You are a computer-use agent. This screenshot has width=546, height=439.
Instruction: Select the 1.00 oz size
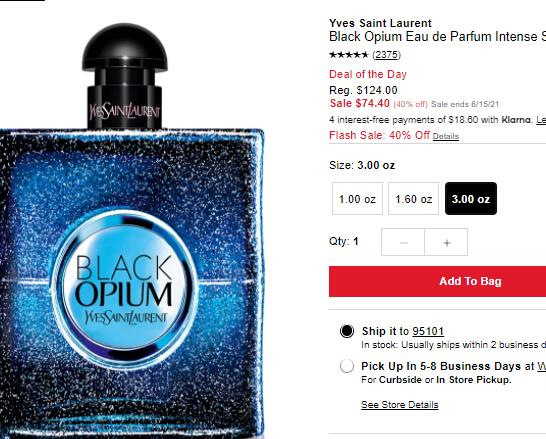357,199
